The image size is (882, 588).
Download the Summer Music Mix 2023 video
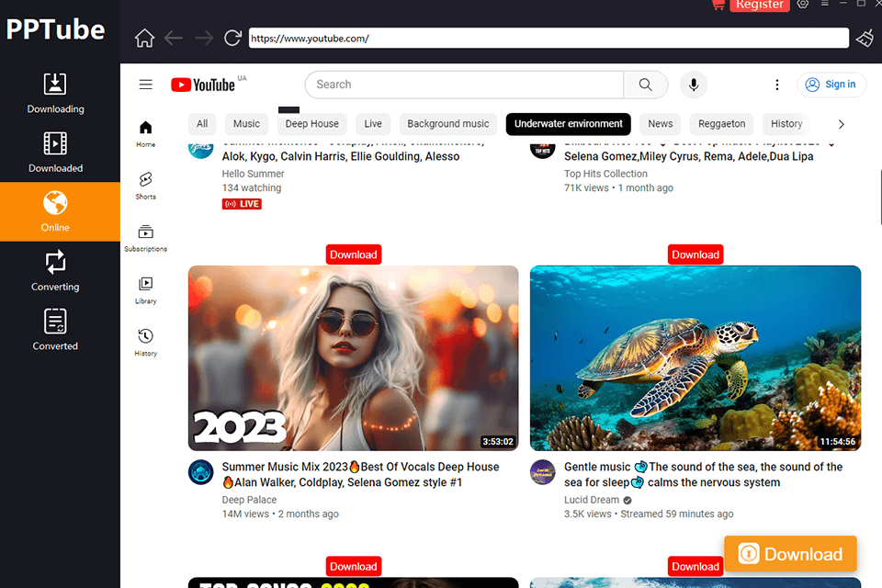pyautogui.click(x=353, y=254)
